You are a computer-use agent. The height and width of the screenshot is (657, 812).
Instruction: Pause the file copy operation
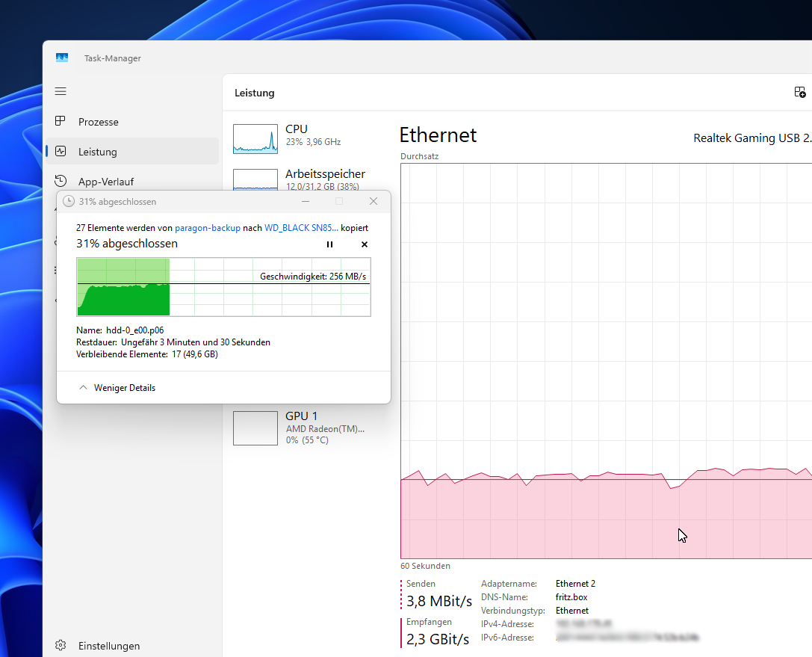(x=329, y=244)
